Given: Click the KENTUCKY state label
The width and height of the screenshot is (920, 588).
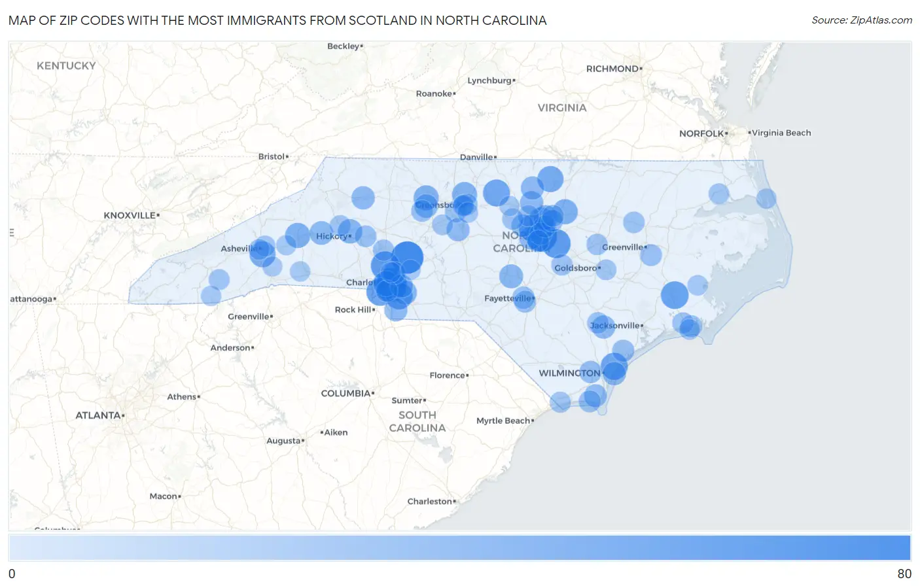Looking at the screenshot, I should click(66, 66).
